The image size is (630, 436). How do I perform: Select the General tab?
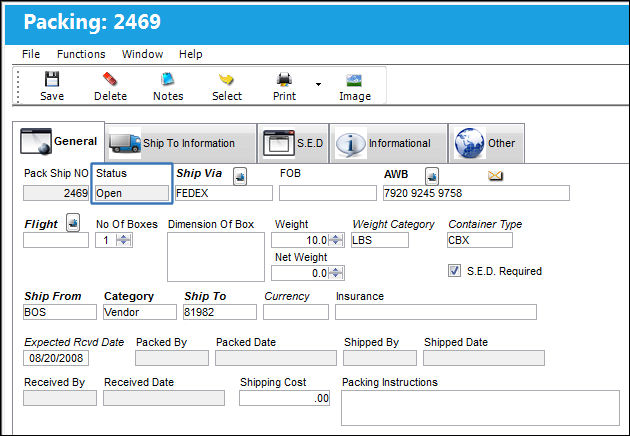(x=59, y=141)
